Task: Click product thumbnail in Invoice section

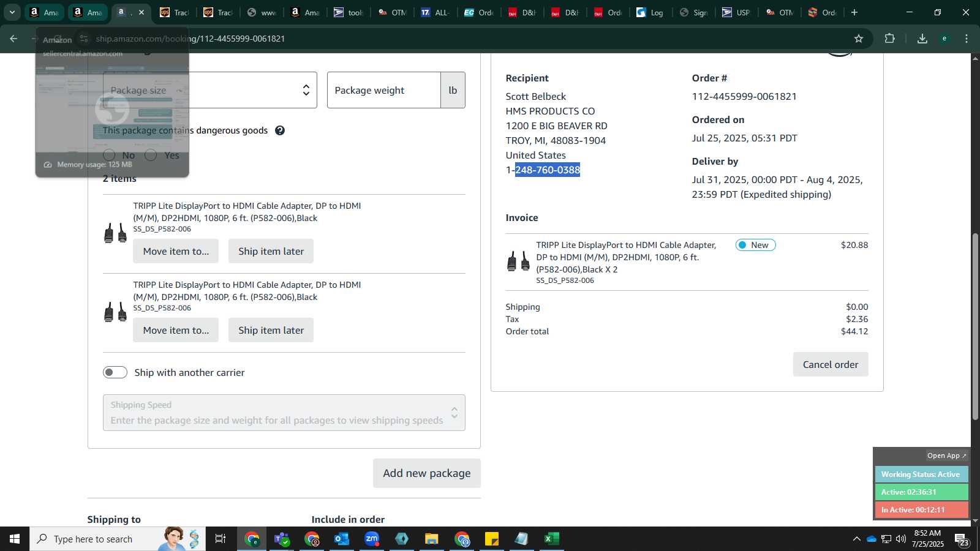Action: coord(518,261)
